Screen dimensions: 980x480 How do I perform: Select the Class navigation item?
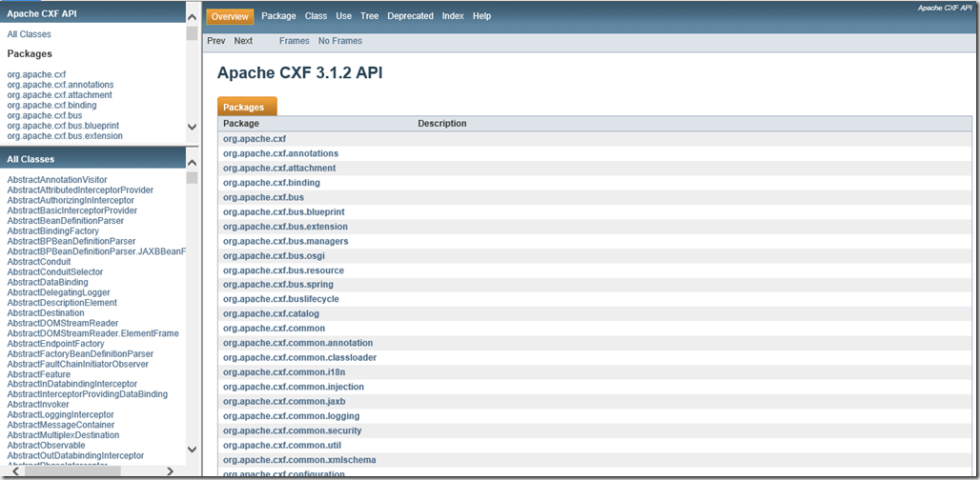[x=316, y=16]
